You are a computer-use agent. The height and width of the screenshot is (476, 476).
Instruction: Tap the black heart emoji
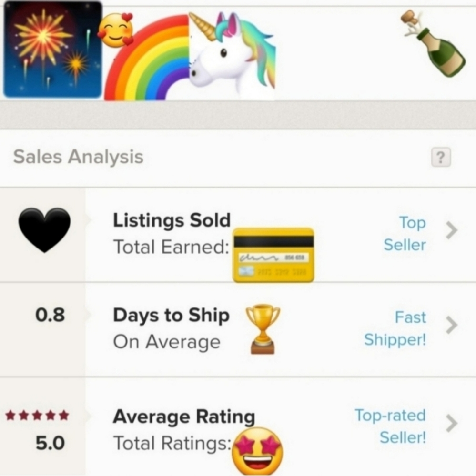pos(44,230)
